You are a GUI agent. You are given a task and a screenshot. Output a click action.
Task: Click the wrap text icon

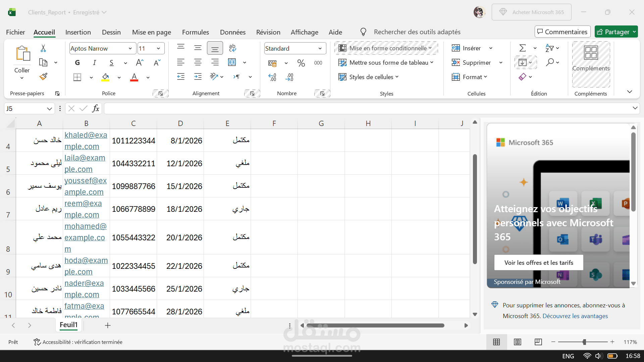coord(232,48)
